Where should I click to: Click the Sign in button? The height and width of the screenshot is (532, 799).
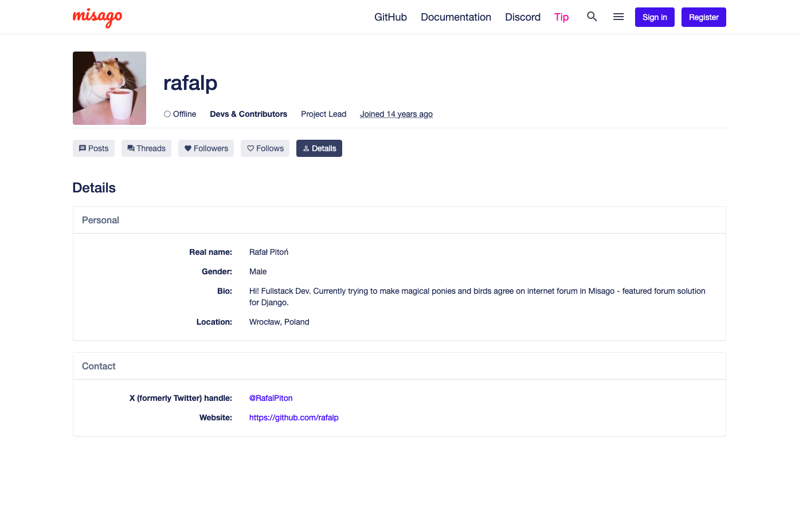pyautogui.click(x=655, y=17)
